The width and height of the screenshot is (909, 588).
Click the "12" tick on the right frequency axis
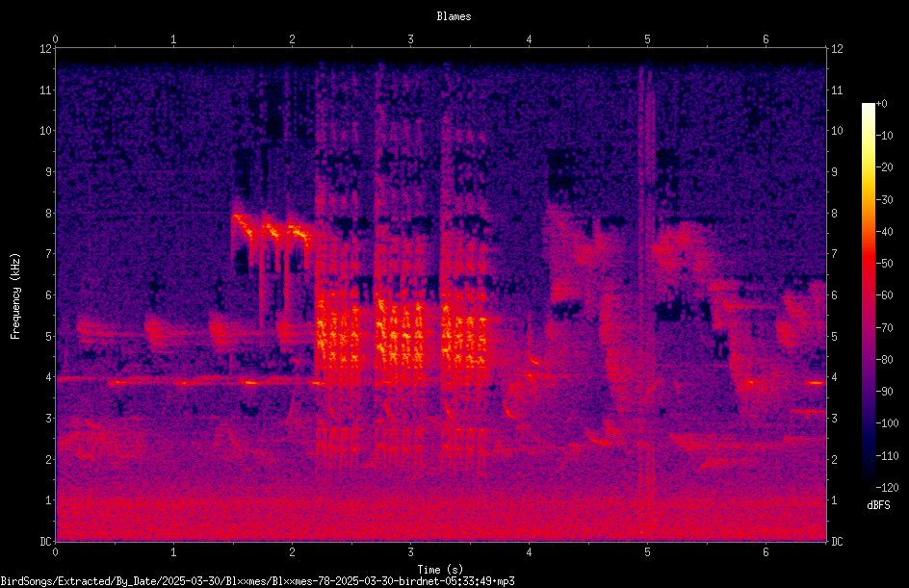coord(837,49)
